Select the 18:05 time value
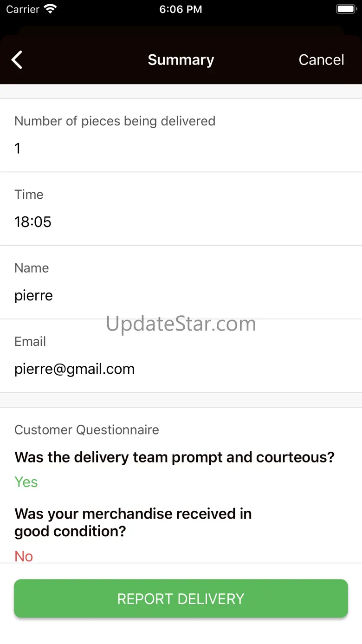Image resolution: width=362 pixels, height=644 pixels. click(33, 222)
